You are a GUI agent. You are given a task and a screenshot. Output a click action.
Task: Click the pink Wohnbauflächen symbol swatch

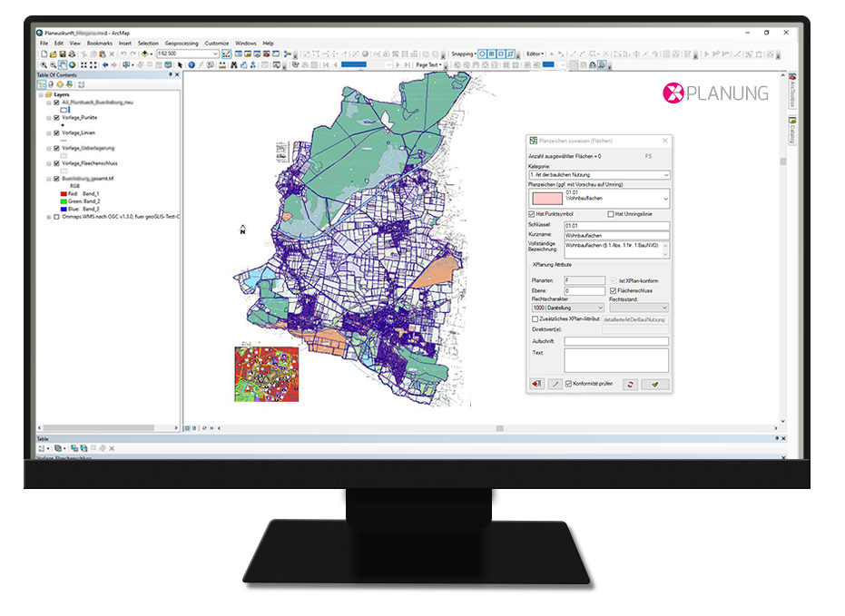[546, 197]
